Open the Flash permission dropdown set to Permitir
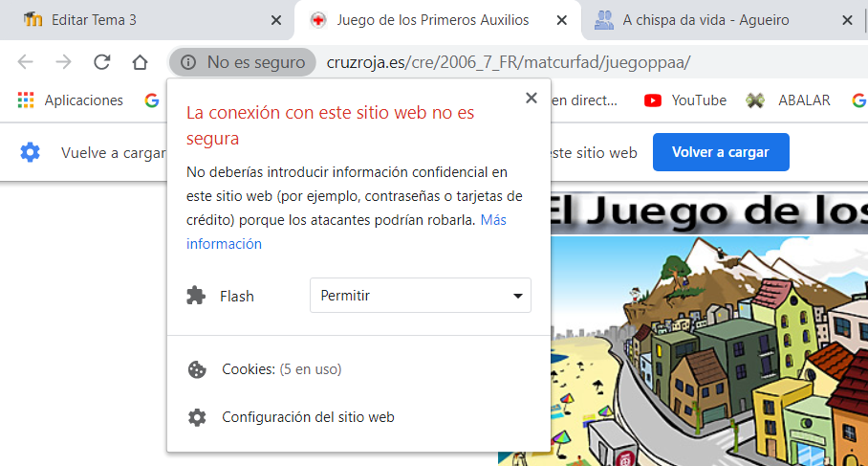The height and width of the screenshot is (466, 868). pyautogui.click(x=421, y=296)
